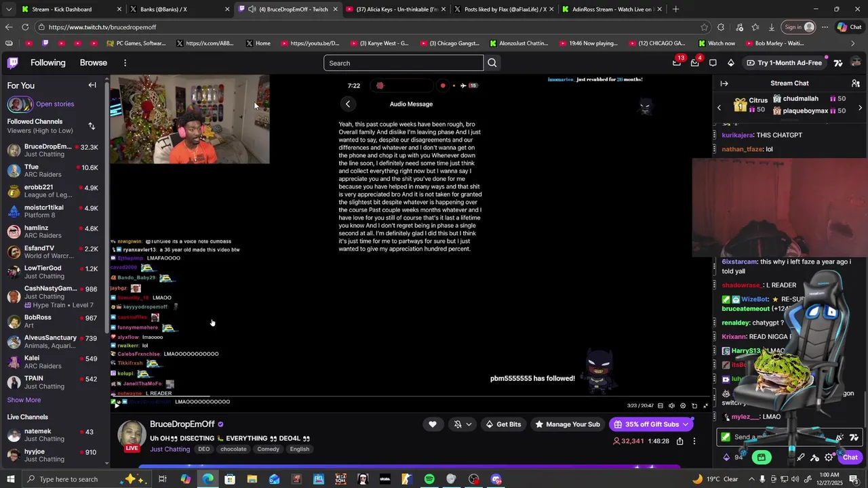
Task: Open chat settings gear
Action: (829, 457)
